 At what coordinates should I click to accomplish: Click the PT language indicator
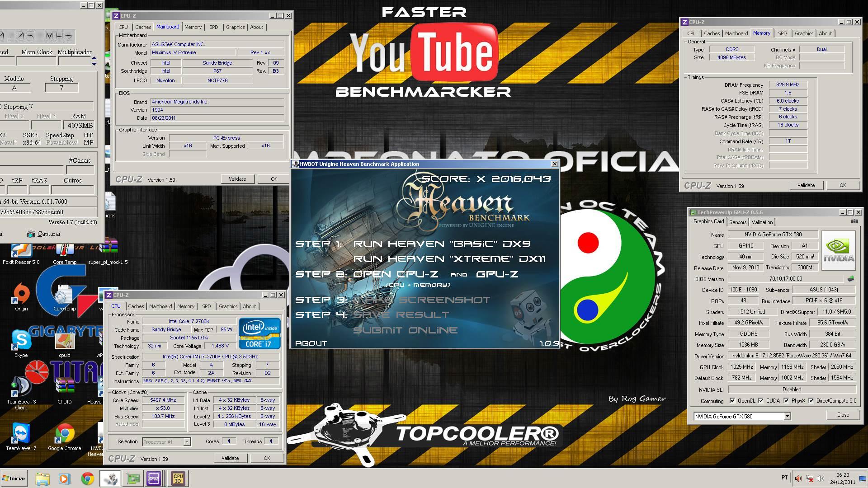(784, 478)
